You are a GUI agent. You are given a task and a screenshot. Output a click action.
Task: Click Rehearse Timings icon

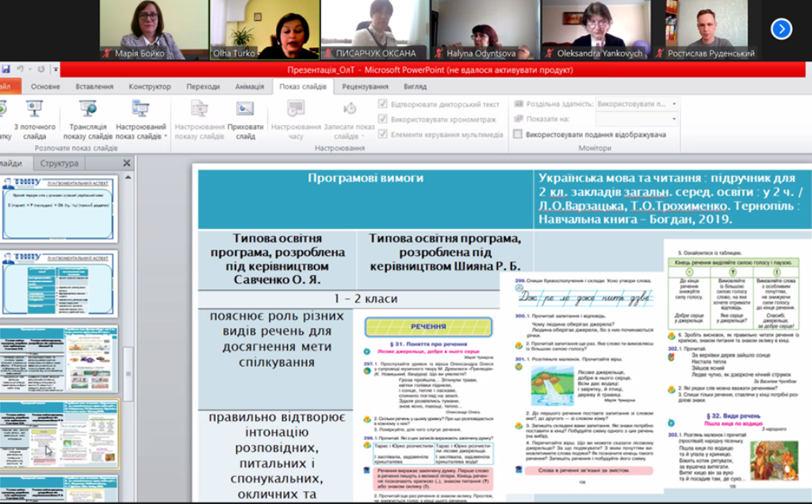296,119
